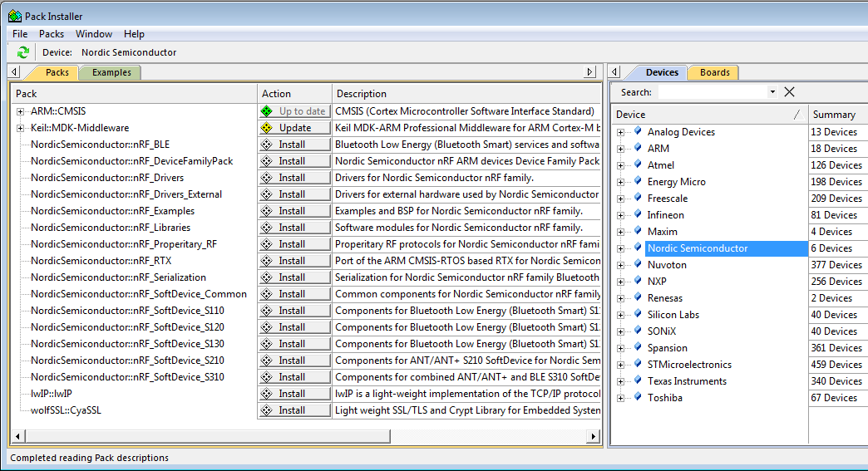Select the Packs tab

tap(57, 72)
